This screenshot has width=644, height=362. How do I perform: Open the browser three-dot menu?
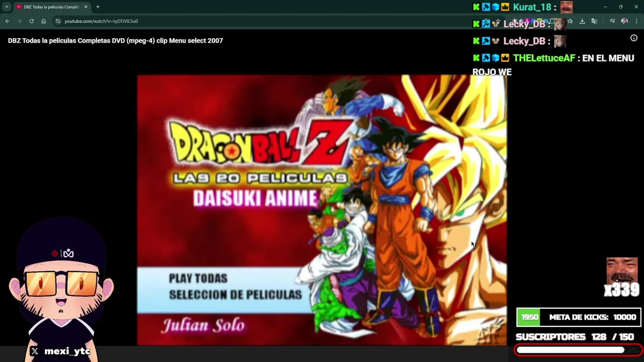pyautogui.click(x=636, y=21)
